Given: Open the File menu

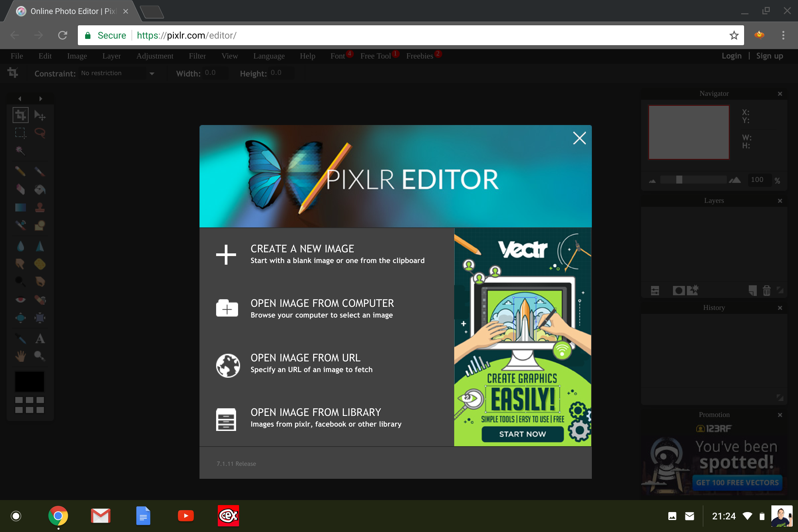Looking at the screenshot, I should pyautogui.click(x=17, y=56).
